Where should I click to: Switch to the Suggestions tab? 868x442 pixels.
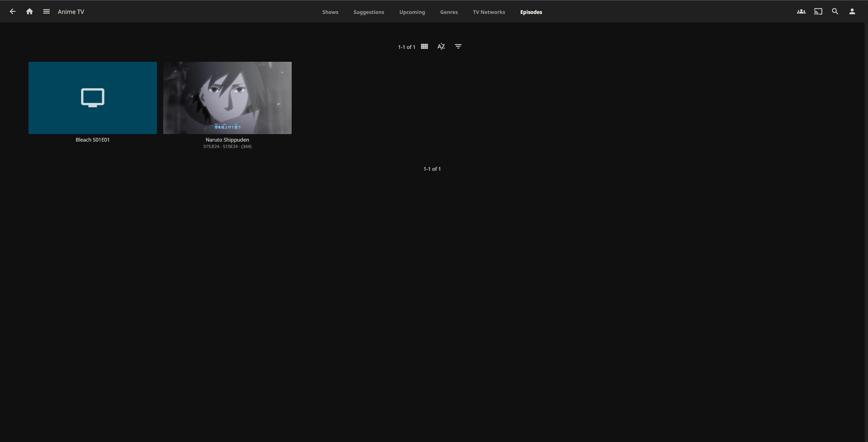[369, 12]
